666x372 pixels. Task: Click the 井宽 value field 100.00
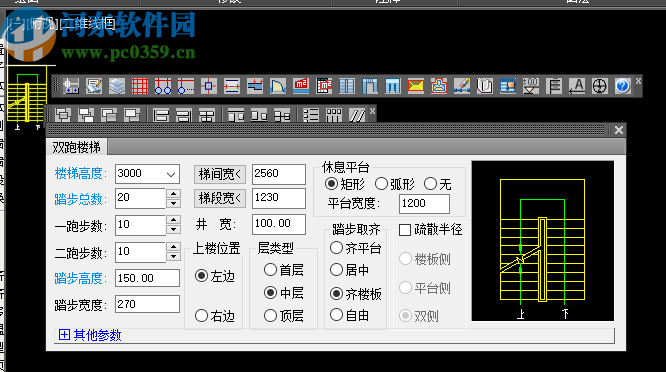(279, 224)
